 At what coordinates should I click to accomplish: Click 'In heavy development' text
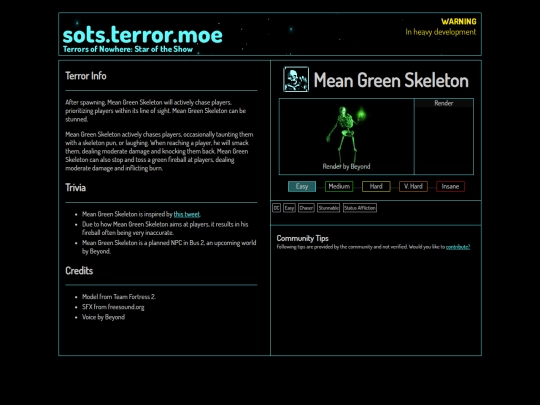pyautogui.click(x=441, y=32)
